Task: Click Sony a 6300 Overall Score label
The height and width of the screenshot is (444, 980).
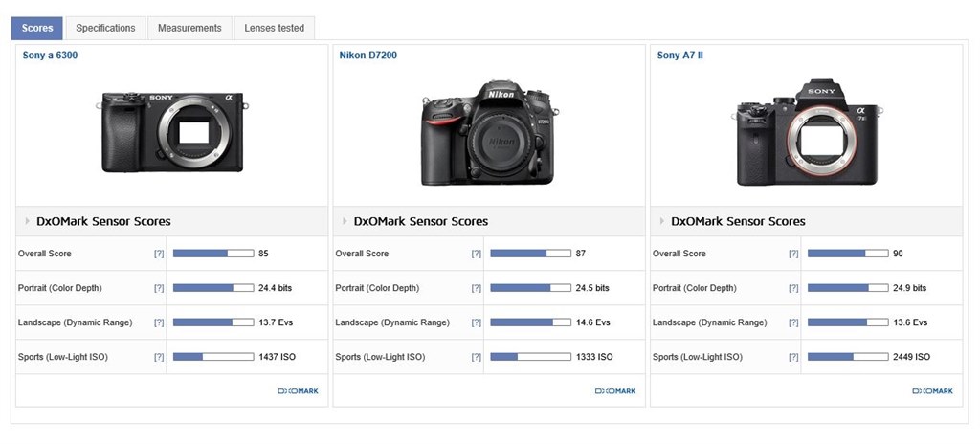Action: pyautogui.click(x=45, y=254)
